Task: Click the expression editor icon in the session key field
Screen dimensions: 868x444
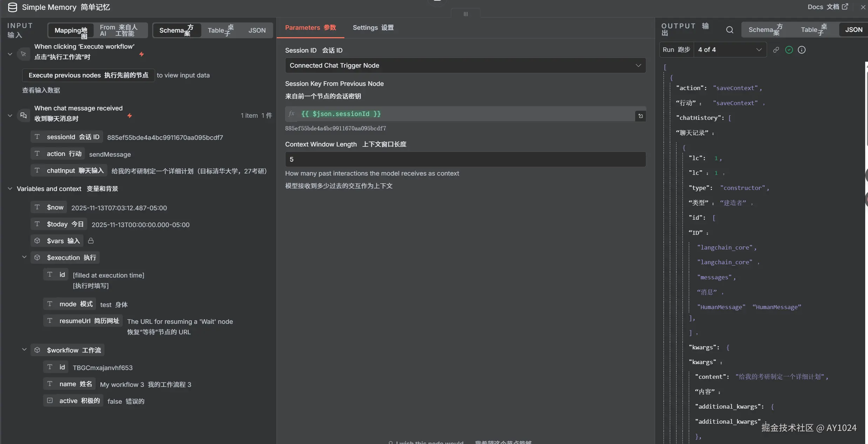Action: (640, 116)
